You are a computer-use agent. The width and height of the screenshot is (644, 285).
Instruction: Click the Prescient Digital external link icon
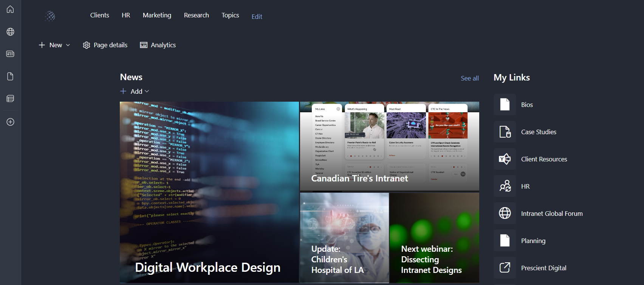[505, 268]
